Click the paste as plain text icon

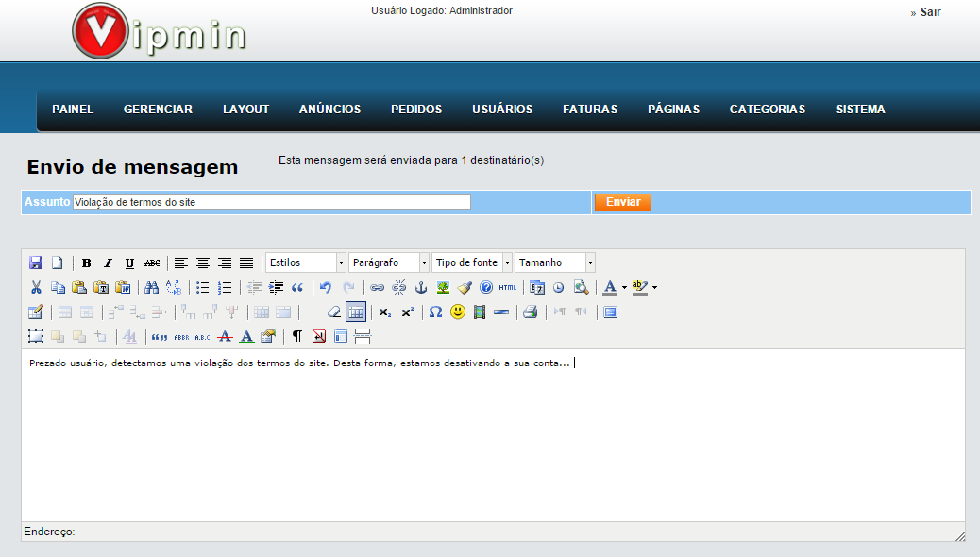[101, 288]
